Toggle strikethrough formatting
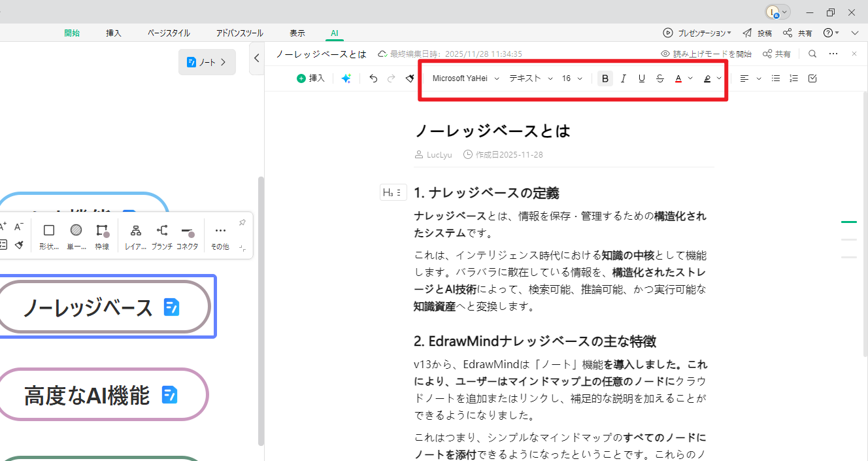The width and height of the screenshot is (868, 461). (660, 78)
